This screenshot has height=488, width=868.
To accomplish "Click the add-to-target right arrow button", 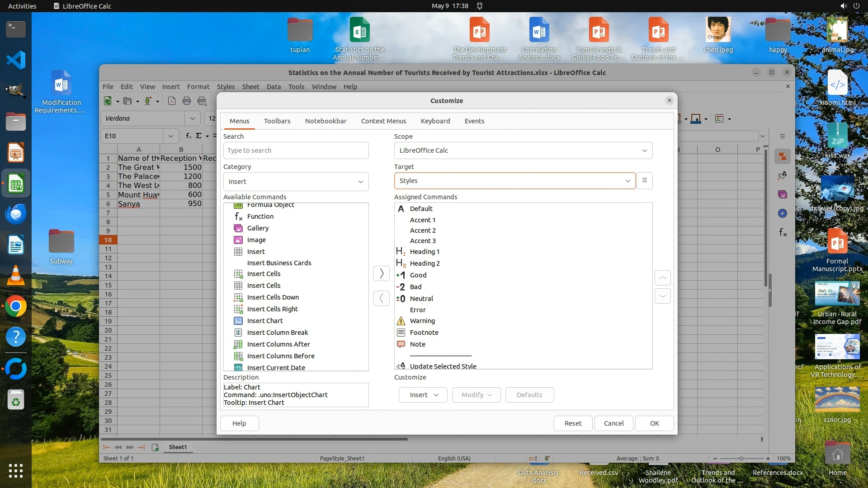I will click(x=381, y=273).
